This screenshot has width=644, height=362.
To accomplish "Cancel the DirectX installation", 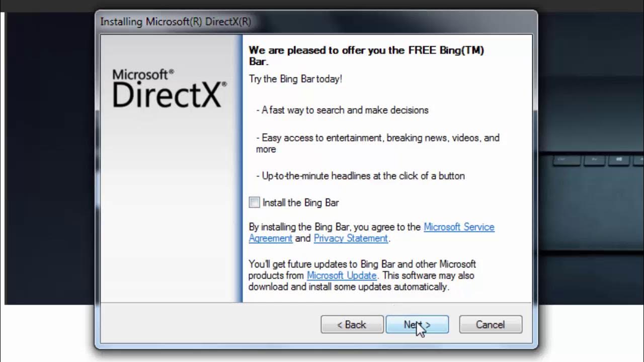I will [491, 325].
